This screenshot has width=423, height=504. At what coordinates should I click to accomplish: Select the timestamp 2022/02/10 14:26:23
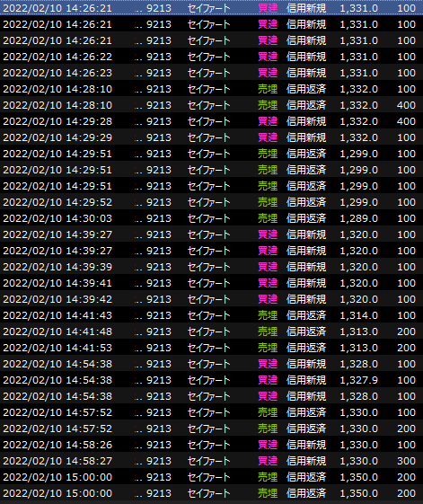(x=57, y=73)
